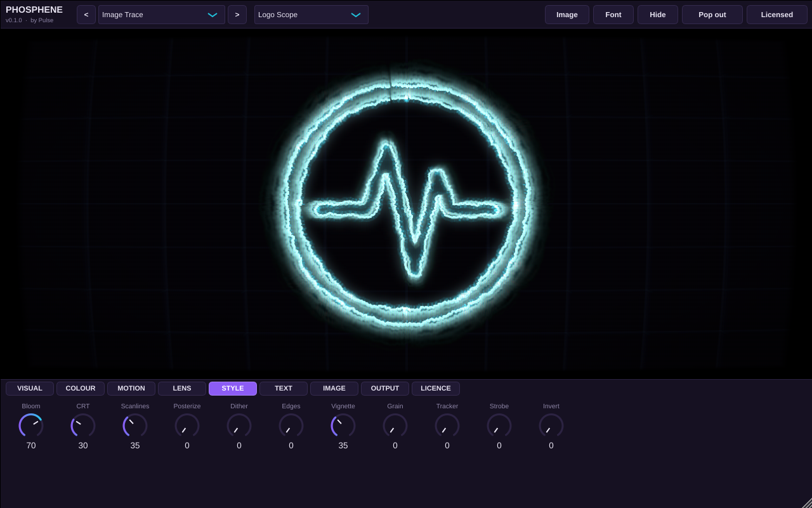Open the Image Trace preset dropdown
The width and height of the screenshot is (812, 508).
162,15
